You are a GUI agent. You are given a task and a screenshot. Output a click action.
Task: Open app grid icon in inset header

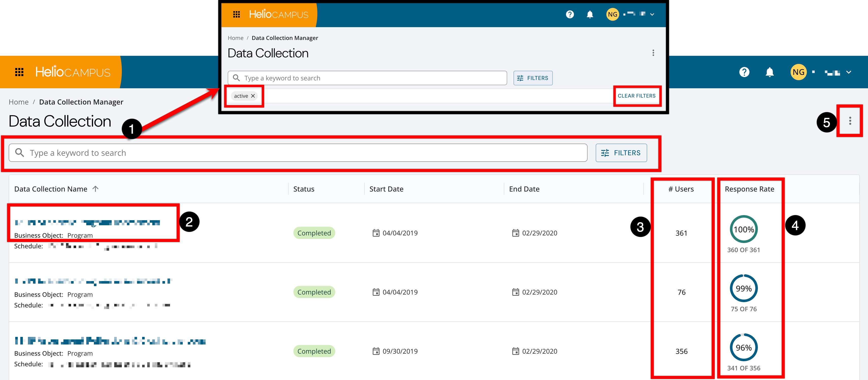pos(237,14)
